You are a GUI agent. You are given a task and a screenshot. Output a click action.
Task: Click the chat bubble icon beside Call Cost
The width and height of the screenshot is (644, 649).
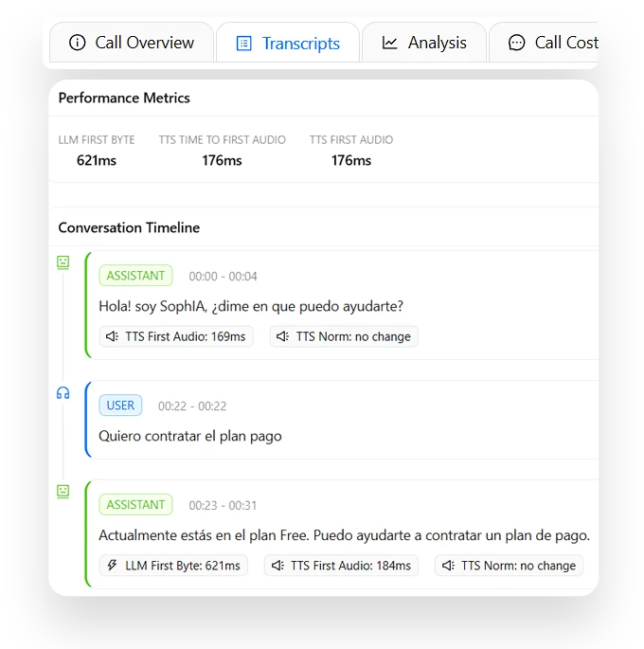(x=516, y=43)
